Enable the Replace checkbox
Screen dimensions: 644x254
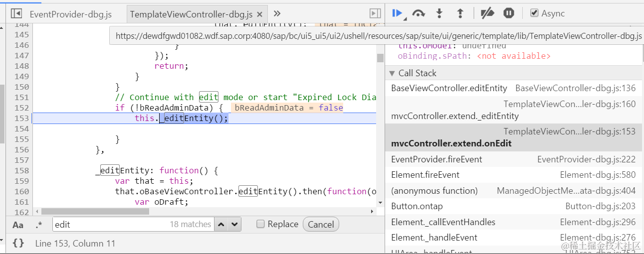point(260,224)
